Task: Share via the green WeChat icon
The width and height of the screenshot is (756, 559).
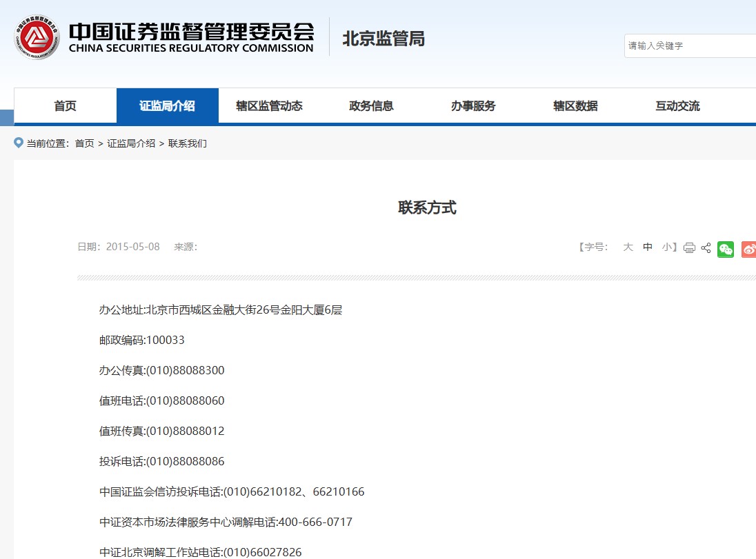Action: (726, 249)
